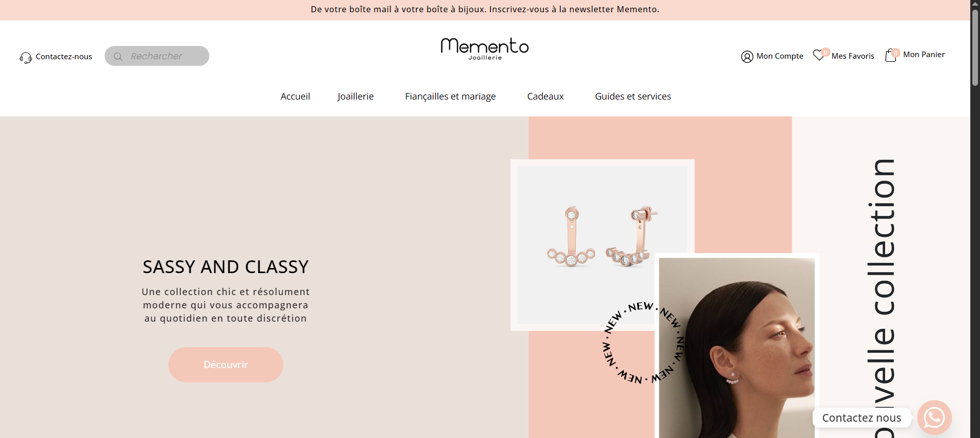Open the account user profile icon

point(747,56)
